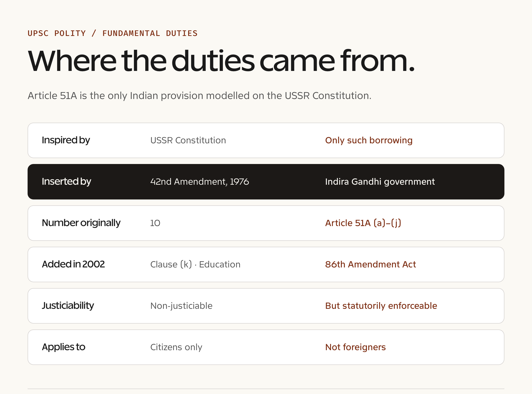Image resolution: width=532 pixels, height=394 pixels.
Task: Select the 'Justiciability' row label
Action: point(68,306)
